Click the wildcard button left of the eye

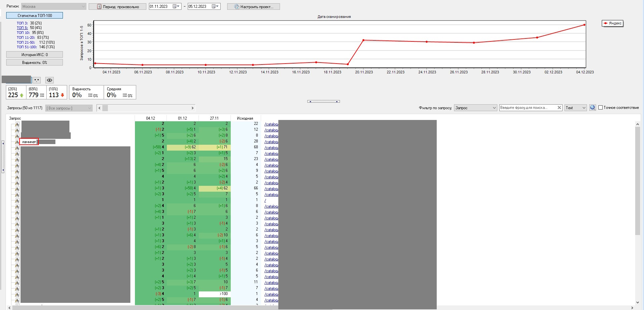37,80
